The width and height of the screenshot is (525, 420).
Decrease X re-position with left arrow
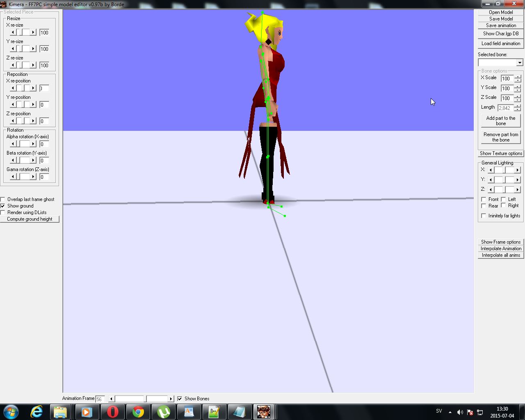[x=13, y=88]
